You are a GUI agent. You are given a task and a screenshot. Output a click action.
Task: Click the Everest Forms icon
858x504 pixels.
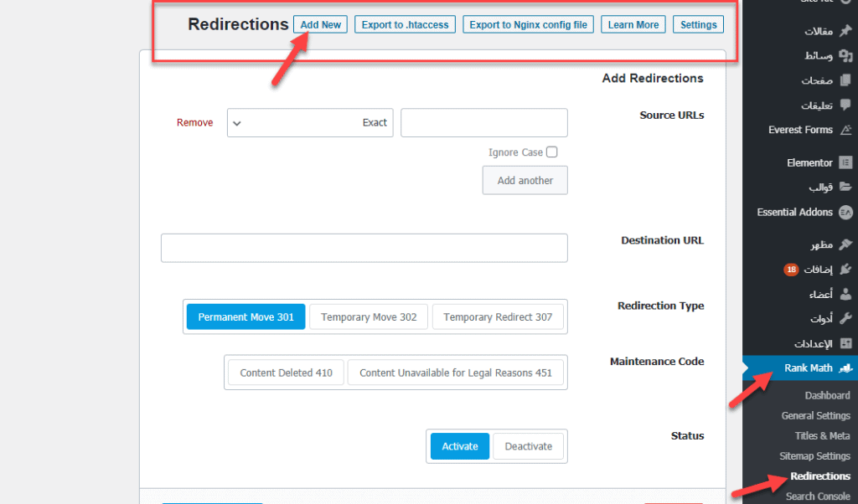[x=845, y=130]
